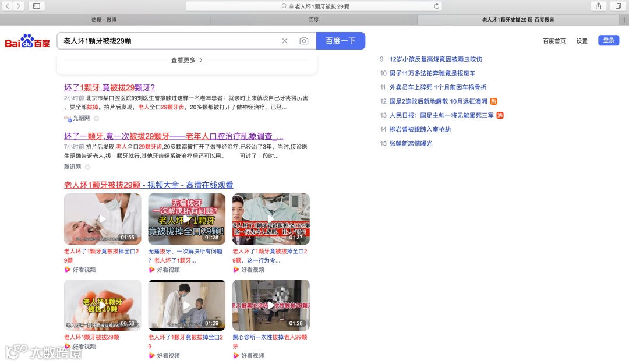629x364 pixels.
Task: Click the icon next to 光明网 source
Action: (x=96, y=118)
